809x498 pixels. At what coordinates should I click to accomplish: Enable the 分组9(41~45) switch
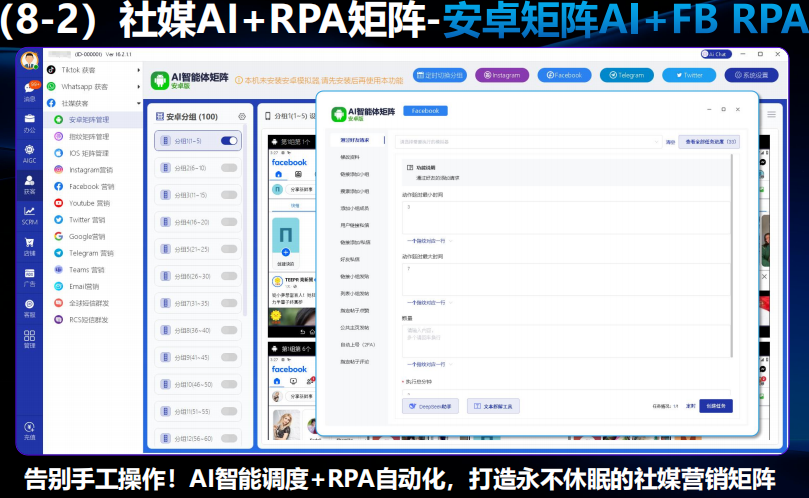[x=229, y=357]
